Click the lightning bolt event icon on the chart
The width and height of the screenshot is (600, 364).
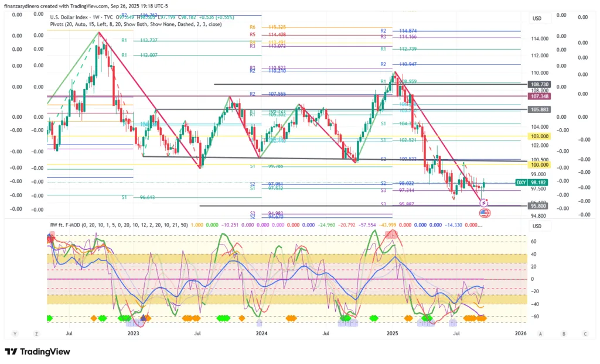pos(483,203)
